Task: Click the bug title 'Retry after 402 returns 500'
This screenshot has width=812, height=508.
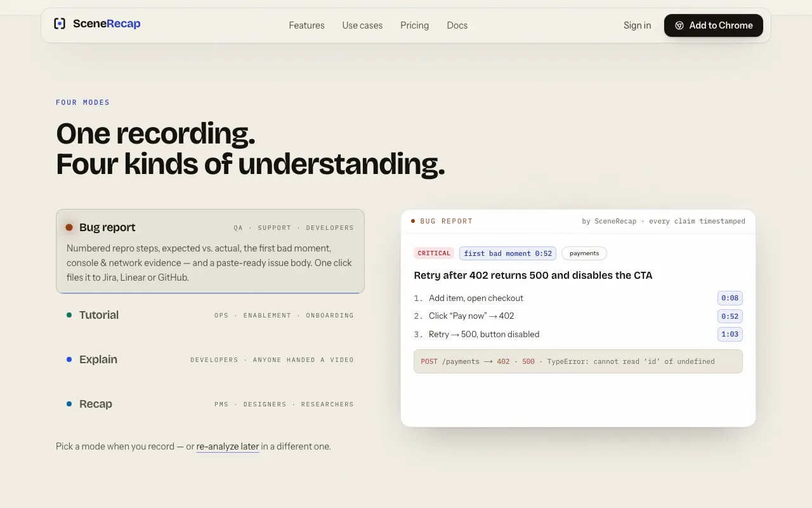Action: (533, 276)
